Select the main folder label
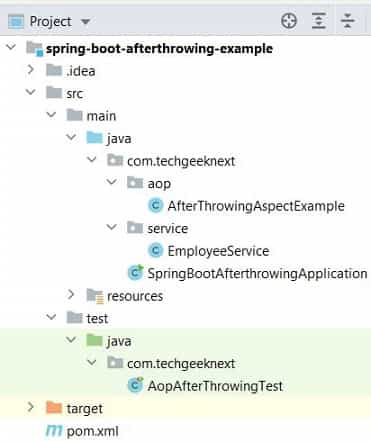Image resolution: width=371 pixels, height=442 pixels. [x=101, y=116]
